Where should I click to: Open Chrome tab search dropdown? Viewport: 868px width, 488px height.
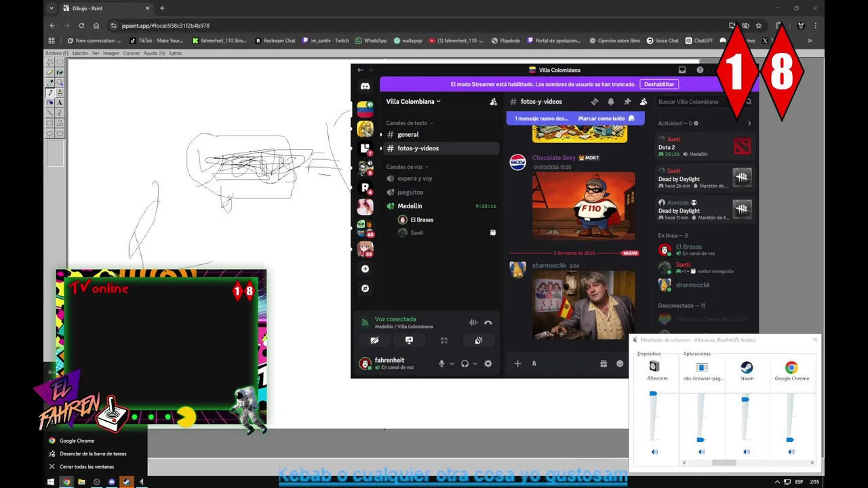52,8
